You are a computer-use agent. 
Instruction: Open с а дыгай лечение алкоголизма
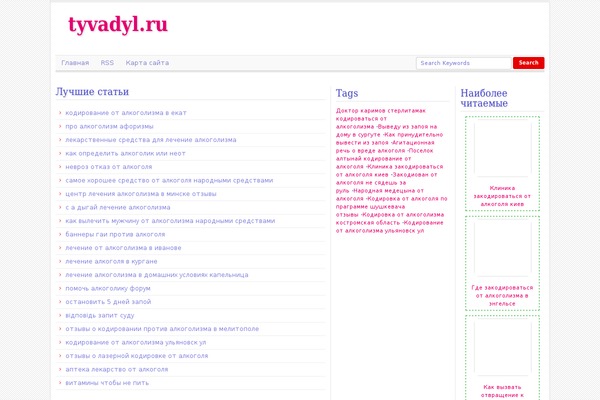click(118, 207)
